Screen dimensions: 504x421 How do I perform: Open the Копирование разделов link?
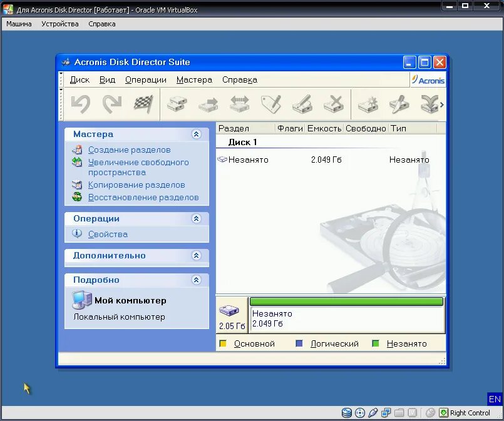point(136,185)
